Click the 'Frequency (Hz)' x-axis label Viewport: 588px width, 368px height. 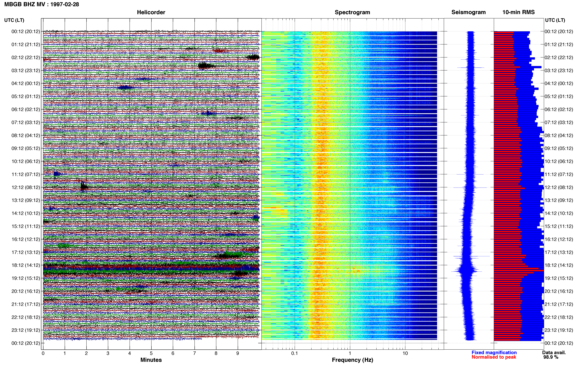coord(352,360)
